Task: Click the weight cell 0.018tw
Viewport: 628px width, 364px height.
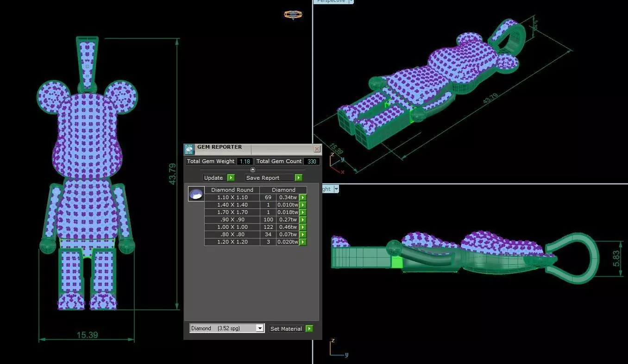Action: click(288, 212)
